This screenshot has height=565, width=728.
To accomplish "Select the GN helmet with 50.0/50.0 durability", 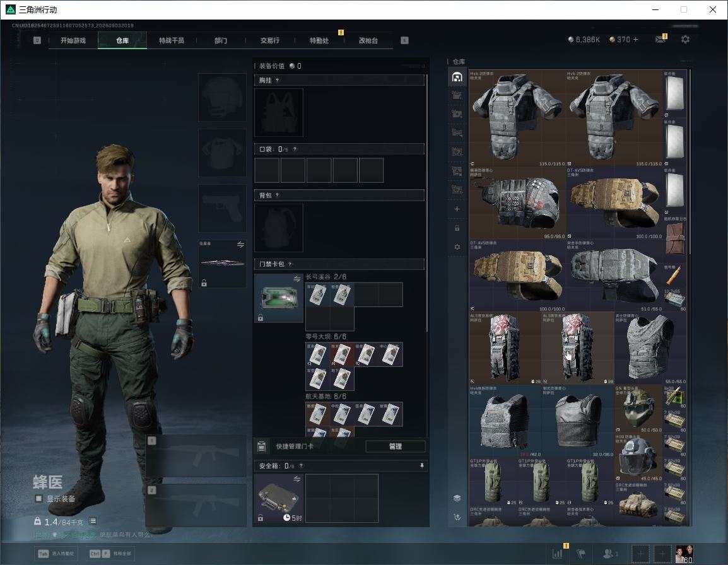I will [x=638, y=409].
